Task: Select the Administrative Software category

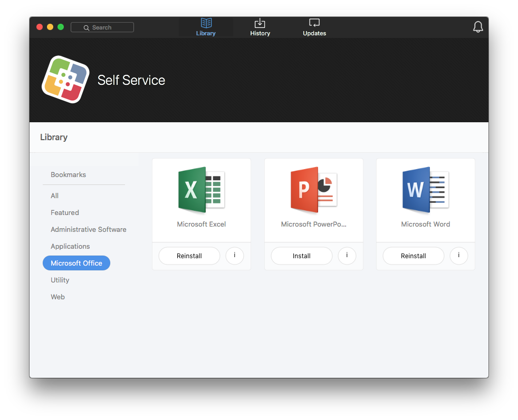Action: click(89, 229)
